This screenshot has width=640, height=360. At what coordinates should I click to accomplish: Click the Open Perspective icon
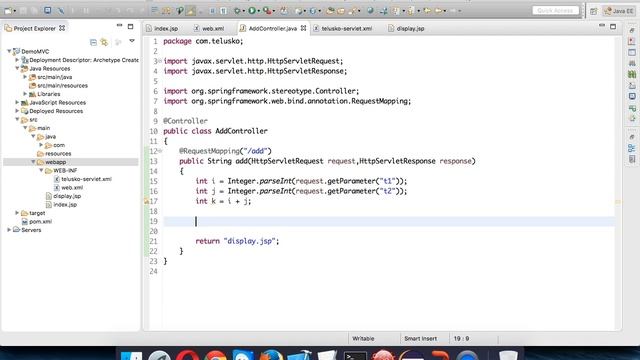[593, 11]
